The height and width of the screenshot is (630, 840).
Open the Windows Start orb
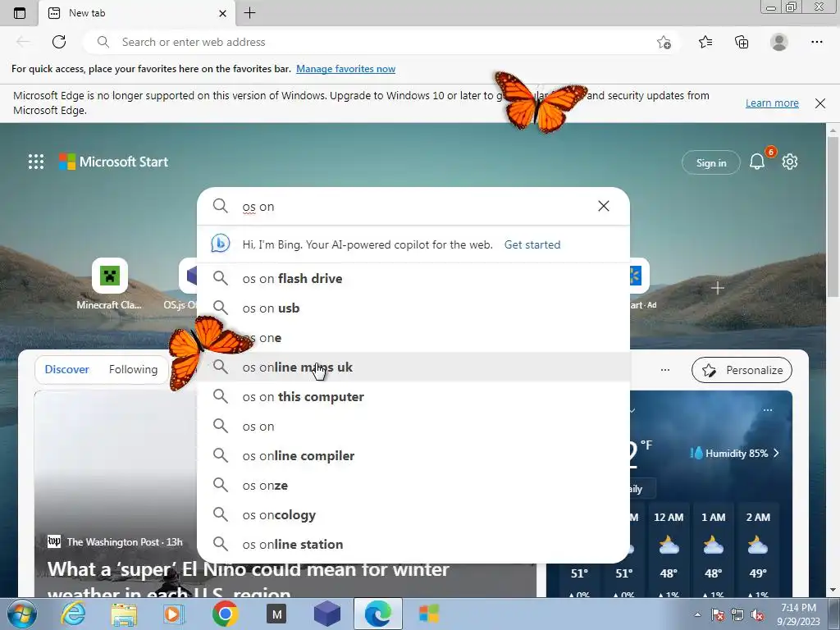[22, 614]
